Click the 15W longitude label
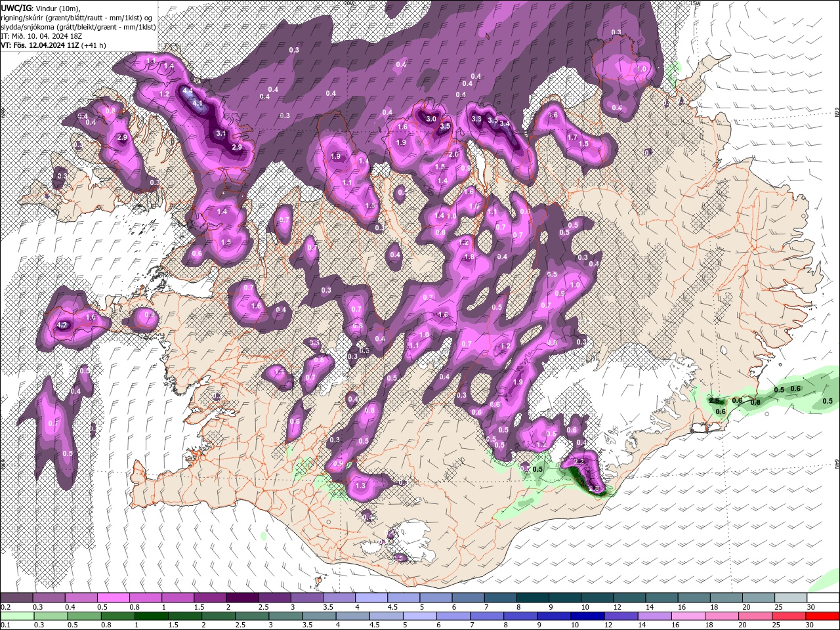This screenshot has height=630, width=840. pos(696,3)
